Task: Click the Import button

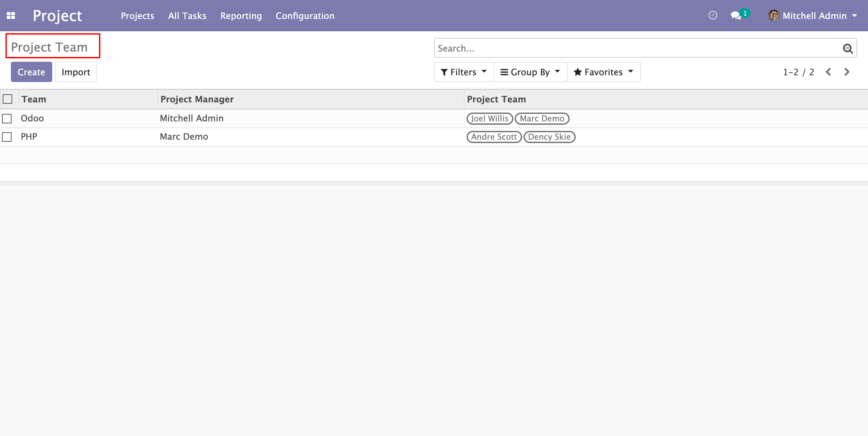Action: (x=76, y=72)
